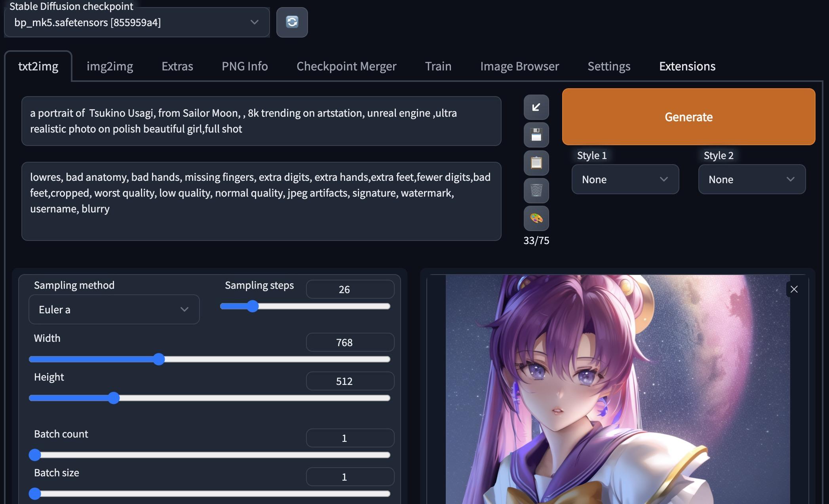Screen dimensions: 829x504
Task: Click the floppy disk save style icon
Action: [x=536, y=135]
